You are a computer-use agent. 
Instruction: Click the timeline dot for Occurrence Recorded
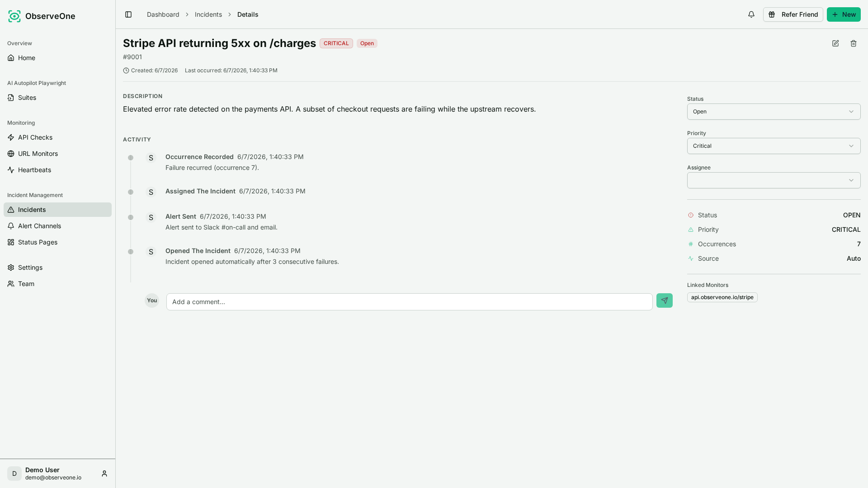pyautogui.click(x=131, y=158)
